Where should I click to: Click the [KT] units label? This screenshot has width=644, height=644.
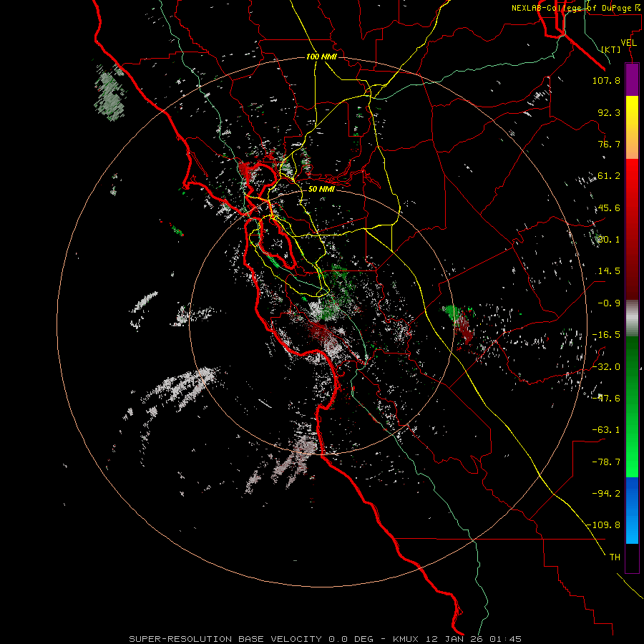(611, 49)
